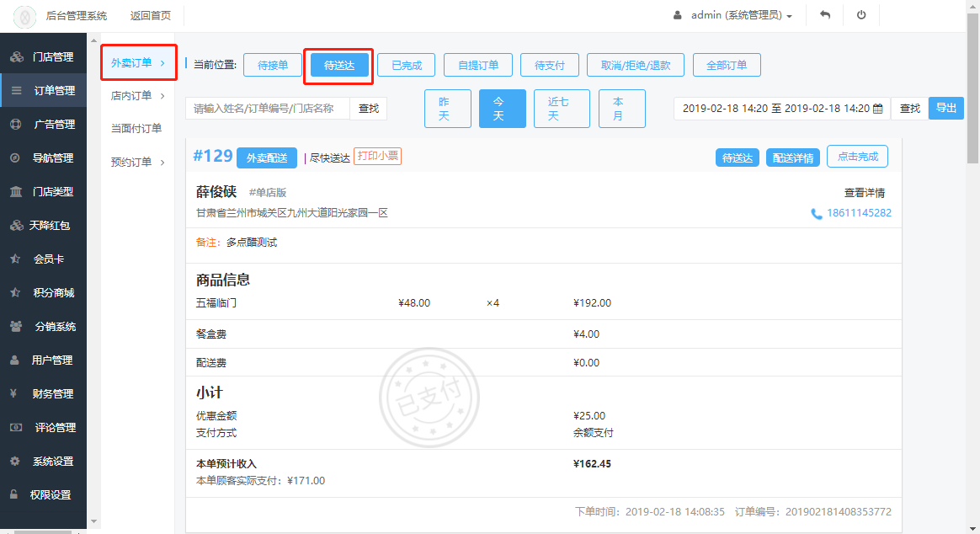The width and height of the screenshot is (980, 534).
Task: Switch to the 取消/拒绝/退款 tab
Action: click(636, 65)
